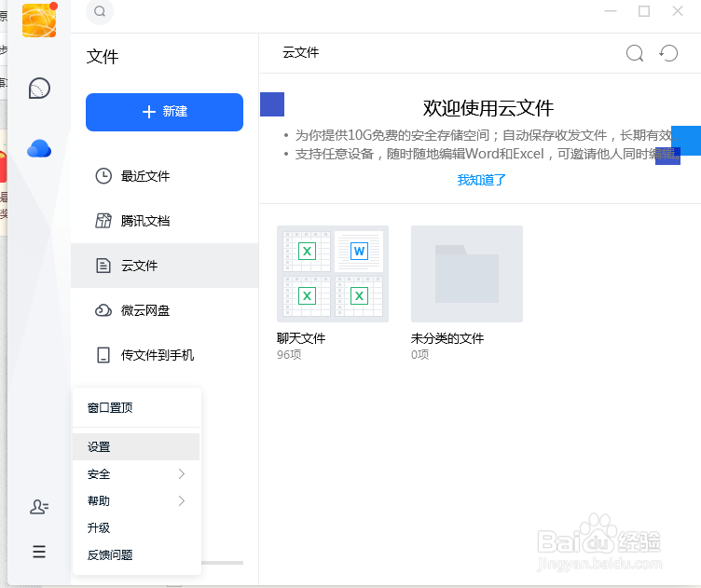Select 云文件 in the file sidebar
The height and width of the screenshot is (588, 701).
[164, 266]
